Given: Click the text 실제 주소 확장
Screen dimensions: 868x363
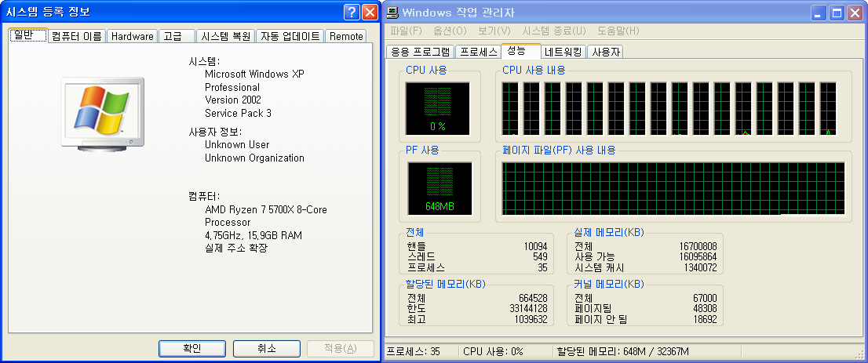Looking at the screenshot, I should tap(235, 248).
